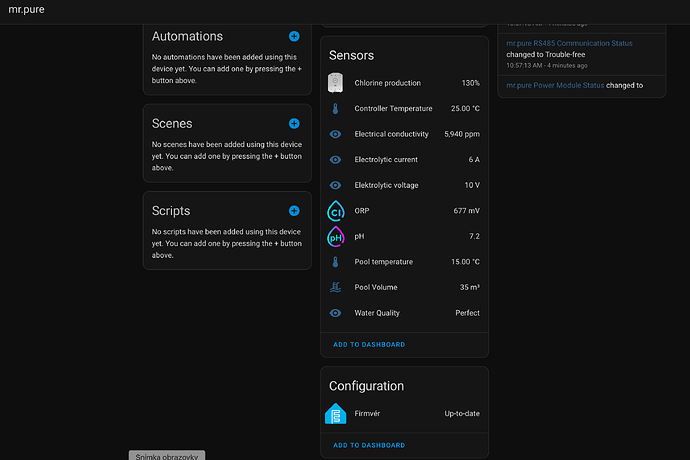Click the pH drop icon

335,237
